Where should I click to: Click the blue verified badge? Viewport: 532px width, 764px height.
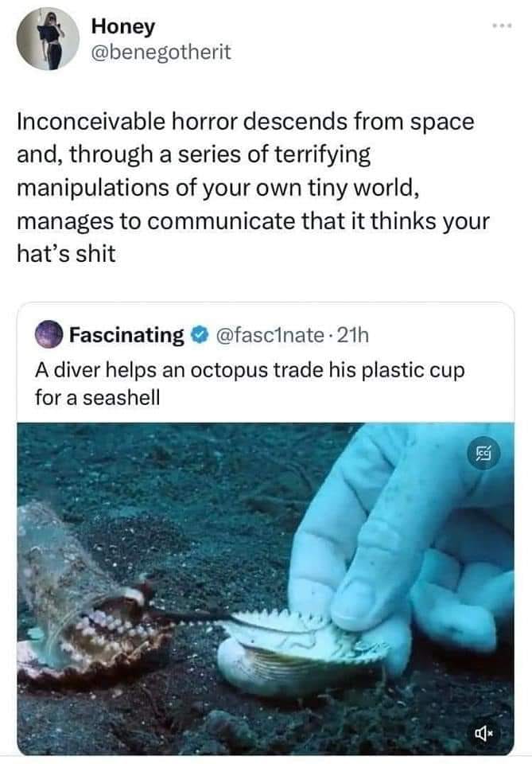tap(198, 335)
